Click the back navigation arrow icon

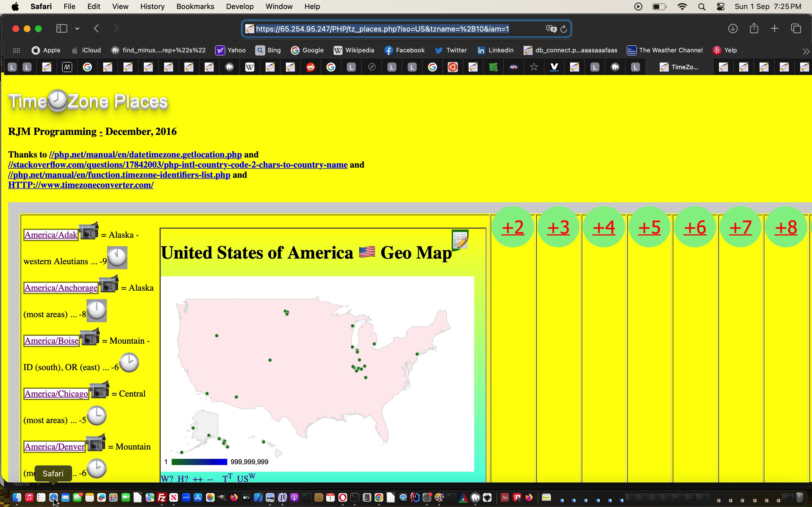96,28
